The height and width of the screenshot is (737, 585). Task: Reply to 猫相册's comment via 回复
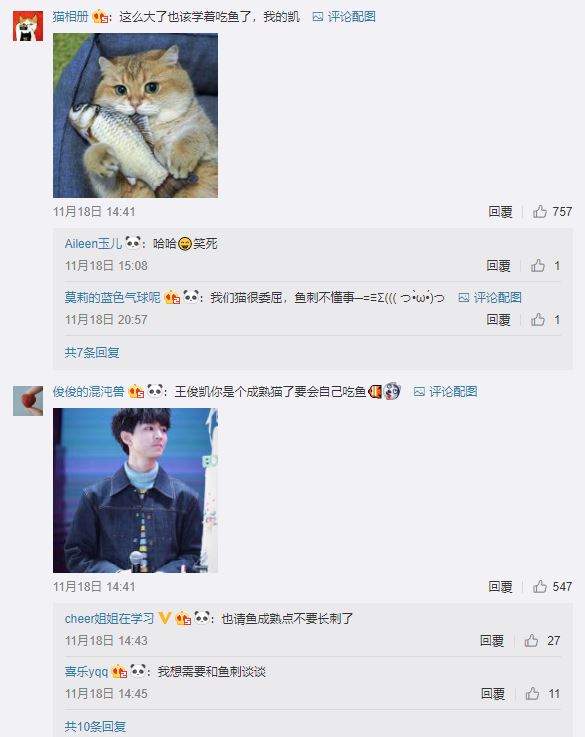tap(500, 212)
